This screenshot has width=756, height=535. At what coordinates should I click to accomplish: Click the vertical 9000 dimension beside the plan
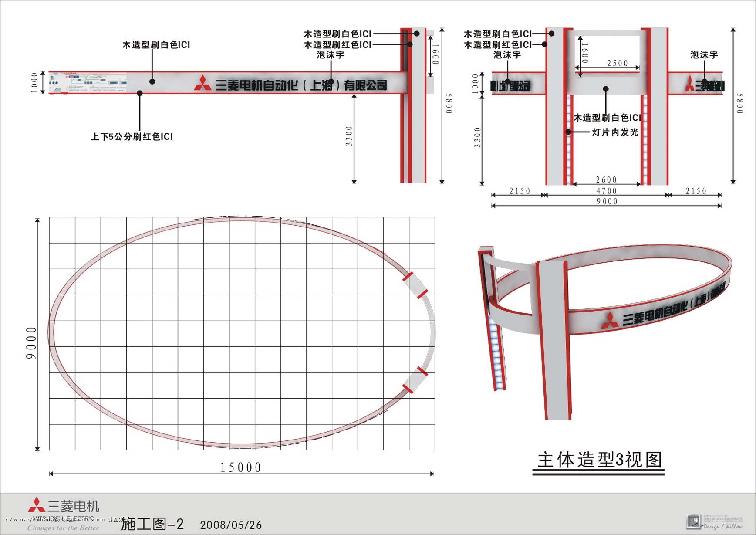coord(31,343)
